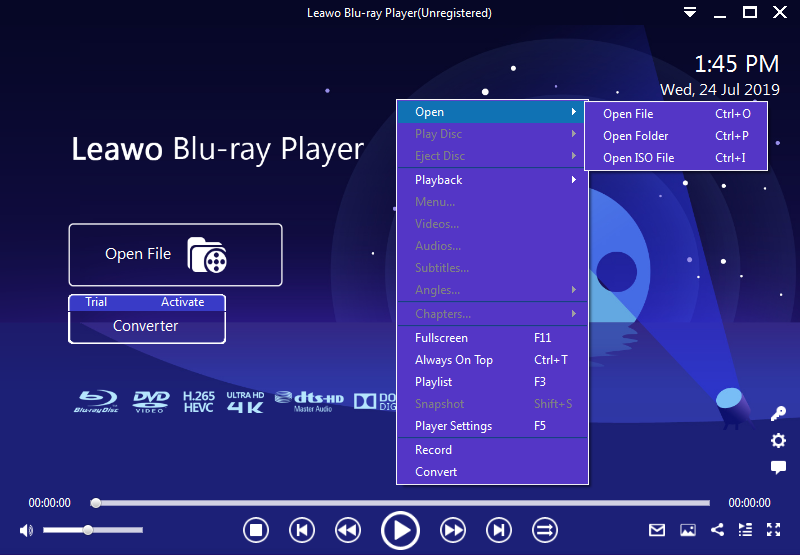Click the Snapshot menu entry

pyautogui.click(x=492, y=403)
